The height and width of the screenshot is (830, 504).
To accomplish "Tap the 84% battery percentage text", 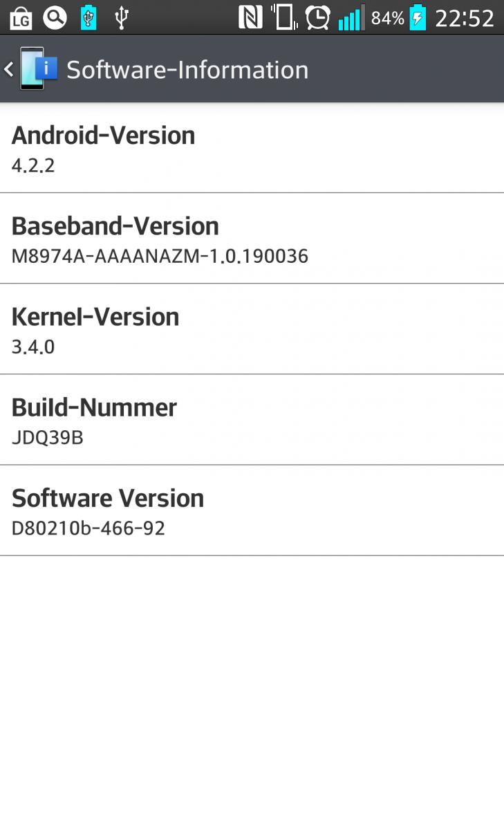I will point(387,18).
